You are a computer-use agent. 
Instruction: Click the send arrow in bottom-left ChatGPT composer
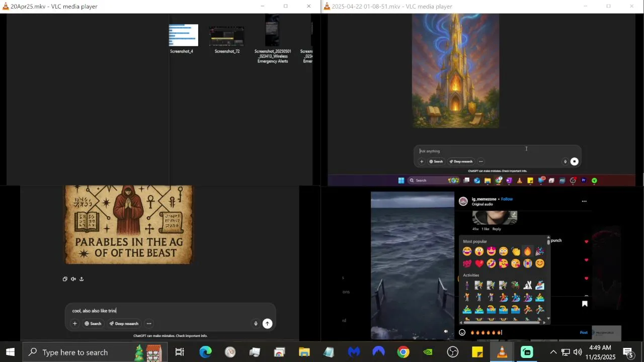tap(268, 324)
